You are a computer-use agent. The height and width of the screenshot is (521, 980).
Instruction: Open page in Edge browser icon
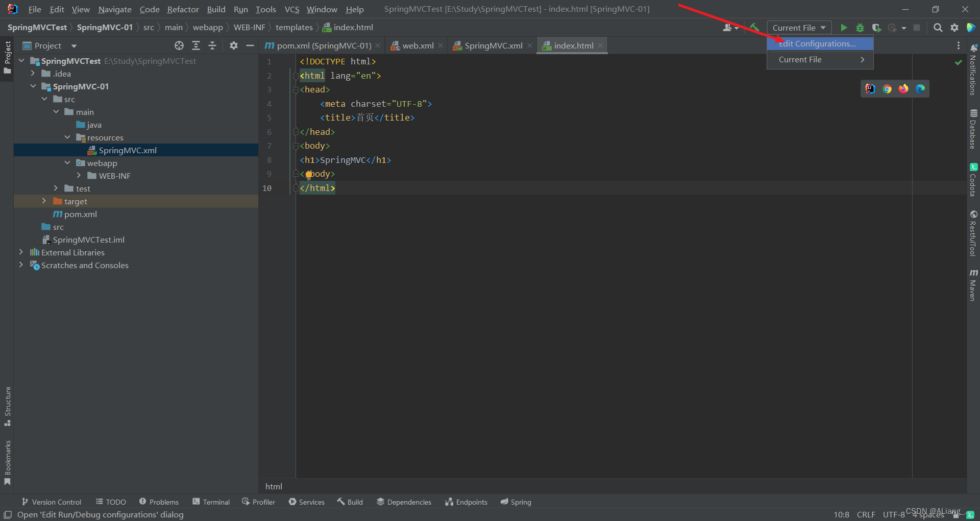(x=920, y=89)
